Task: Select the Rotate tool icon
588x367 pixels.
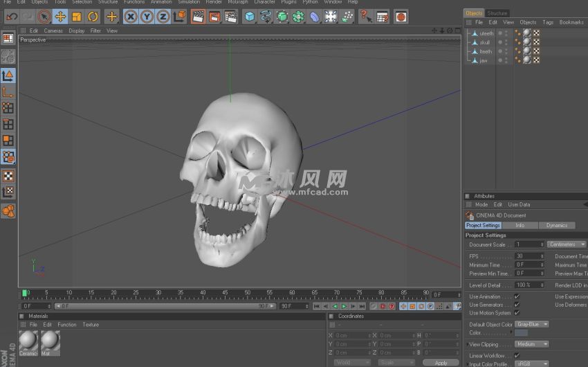Action: (93, 17)
